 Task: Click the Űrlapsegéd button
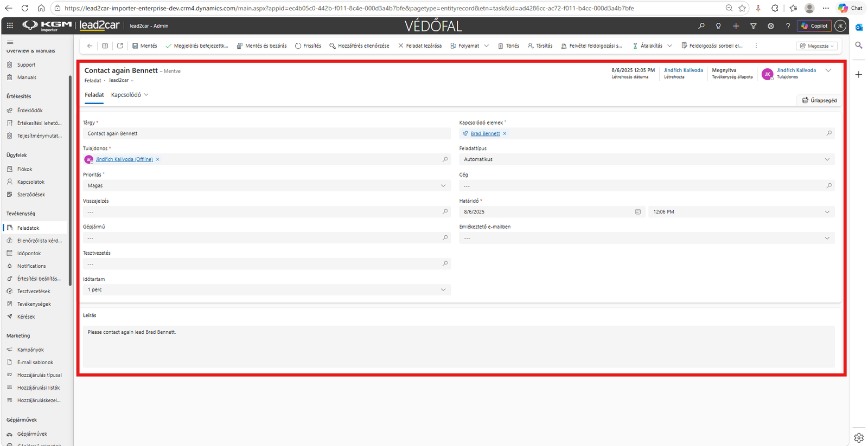click(x=819, y=100)
